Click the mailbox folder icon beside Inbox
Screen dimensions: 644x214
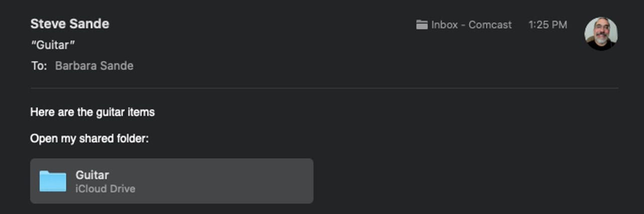422,25
